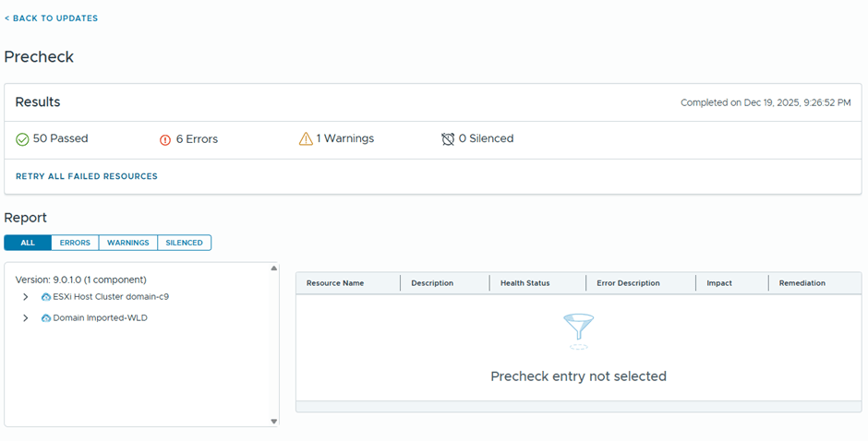The height and width of the screenshot is (441, 868).
Task: Click the Domain Imported-WLD cloud icon
Action: click(46, 318)
